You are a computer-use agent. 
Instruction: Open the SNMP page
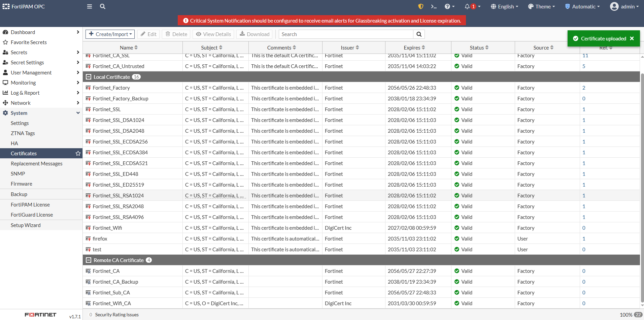[x=18, y=173]
